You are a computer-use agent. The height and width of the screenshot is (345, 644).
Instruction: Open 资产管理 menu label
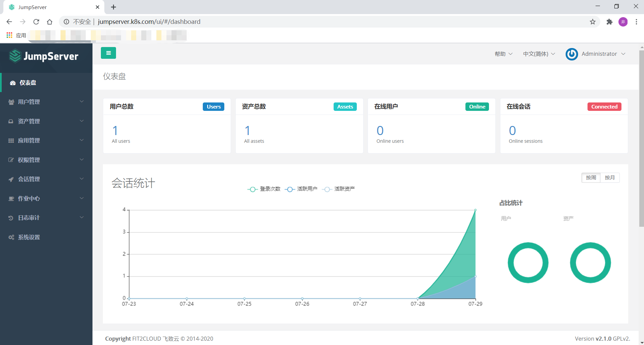coord(29,121)
